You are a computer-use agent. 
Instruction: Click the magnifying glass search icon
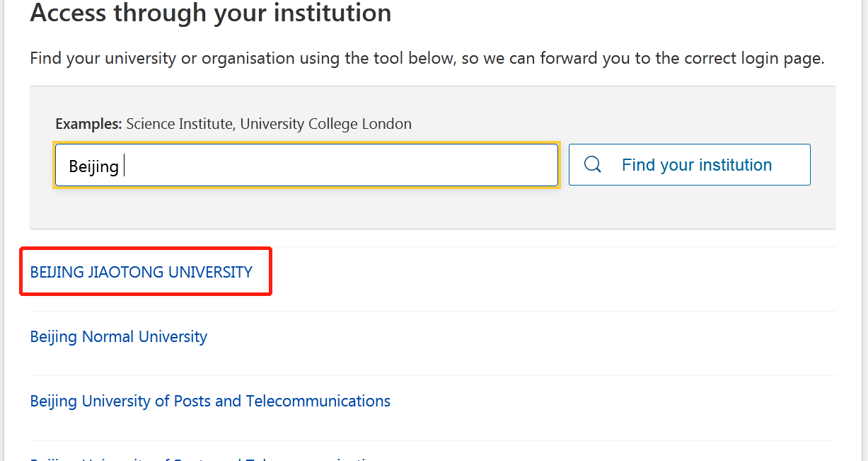tap(593, 165)
